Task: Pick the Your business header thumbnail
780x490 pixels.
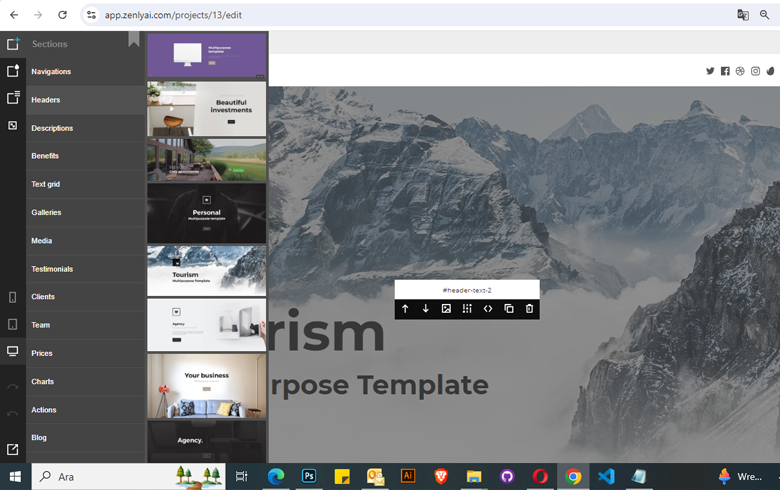Action: [x=207, y=385]
